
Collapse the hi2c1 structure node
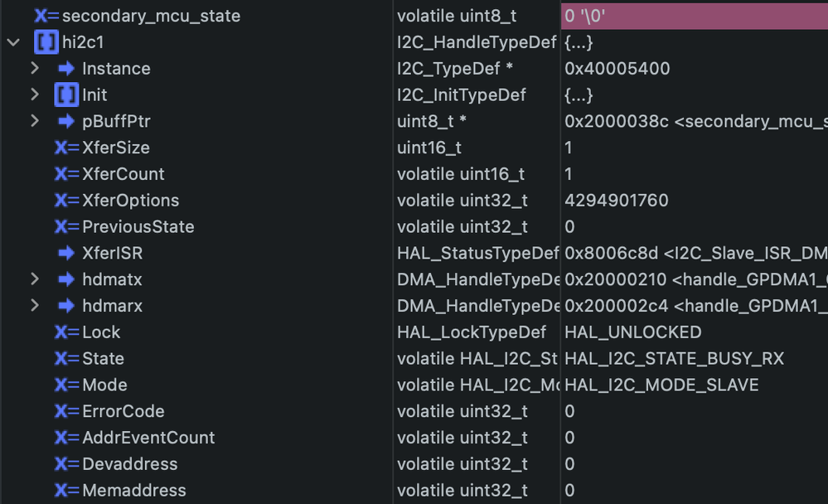point(12,41)
